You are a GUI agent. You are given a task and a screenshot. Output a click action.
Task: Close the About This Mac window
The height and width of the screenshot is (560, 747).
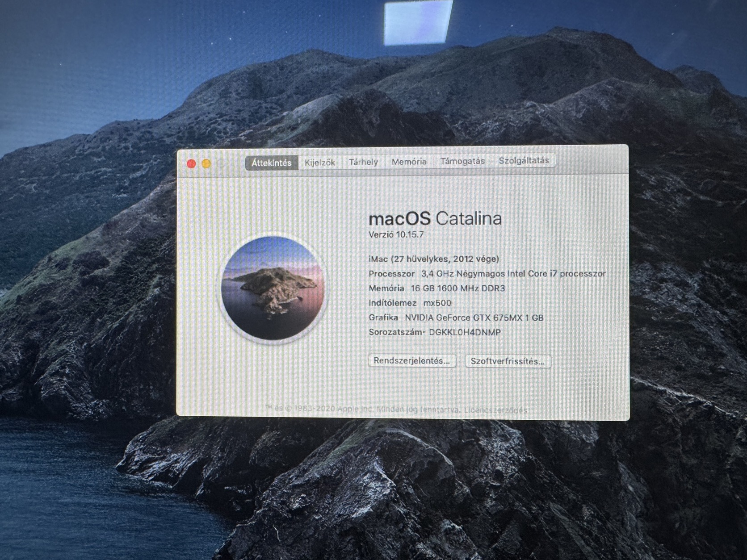(191, 164)
